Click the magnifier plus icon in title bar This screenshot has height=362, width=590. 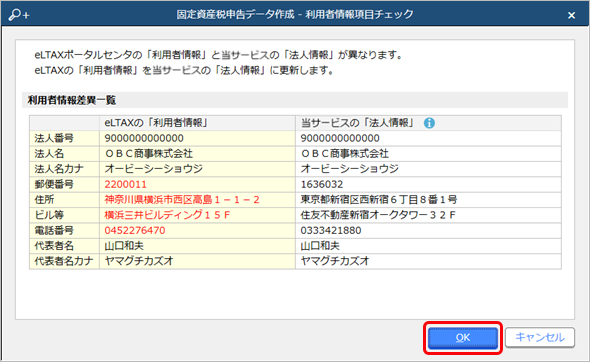coord(19,15)
